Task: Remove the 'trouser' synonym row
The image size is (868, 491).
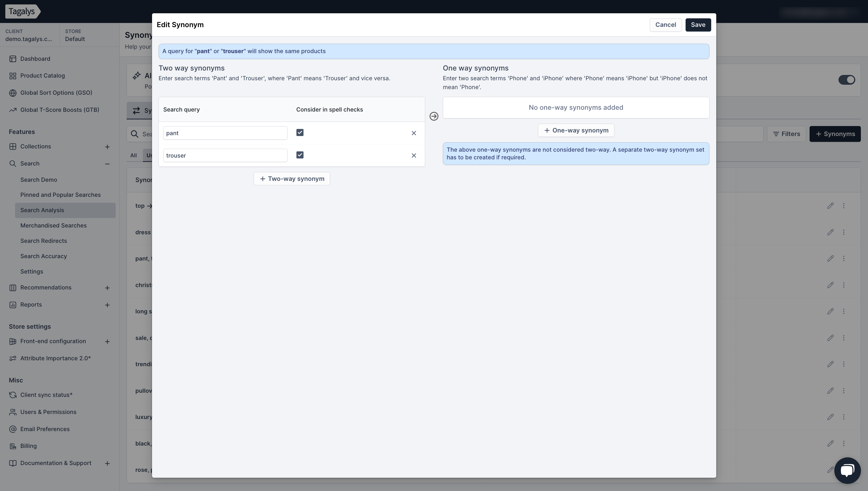Action: 414,155
